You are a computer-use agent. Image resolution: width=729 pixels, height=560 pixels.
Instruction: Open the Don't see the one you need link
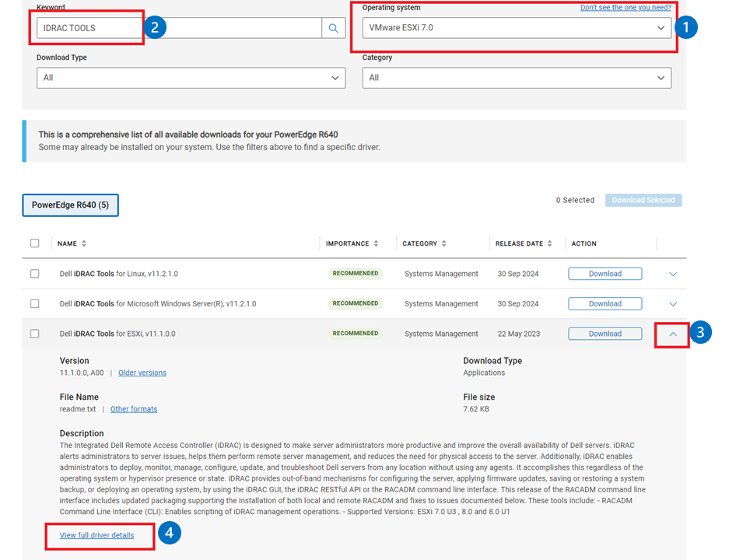[628, 7]
